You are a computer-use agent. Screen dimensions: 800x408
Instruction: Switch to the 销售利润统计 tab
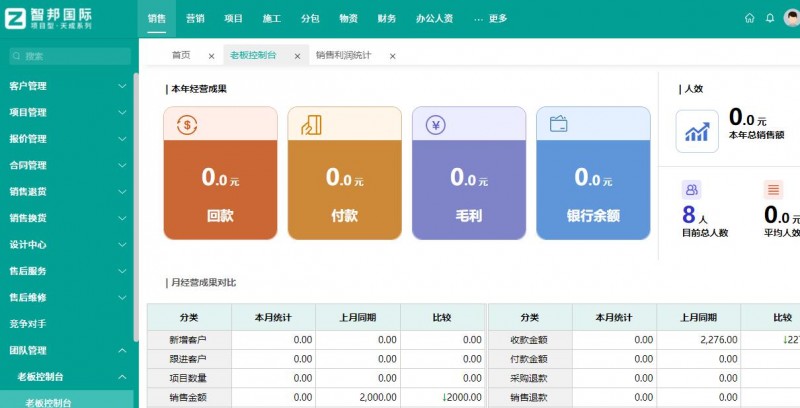click(x=343, y=55)
